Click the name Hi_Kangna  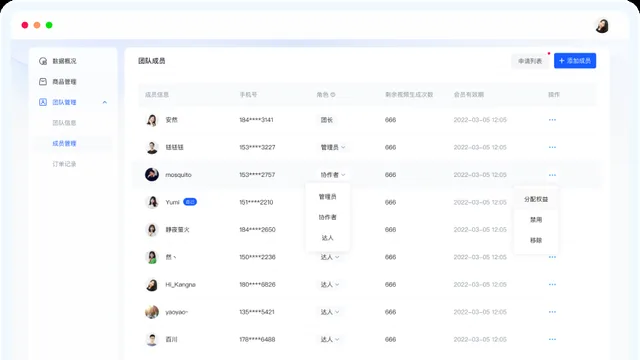point(180,284)
